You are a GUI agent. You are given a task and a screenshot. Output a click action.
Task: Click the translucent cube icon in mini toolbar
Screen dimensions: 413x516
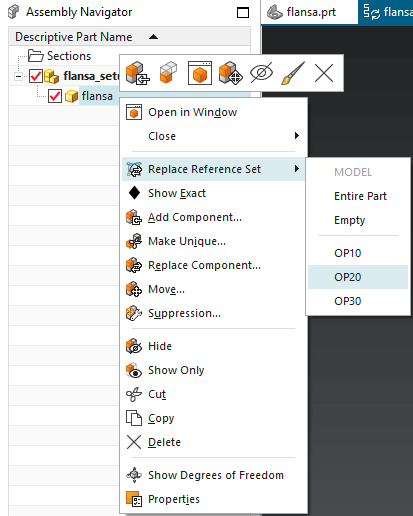tap(168, 72)
